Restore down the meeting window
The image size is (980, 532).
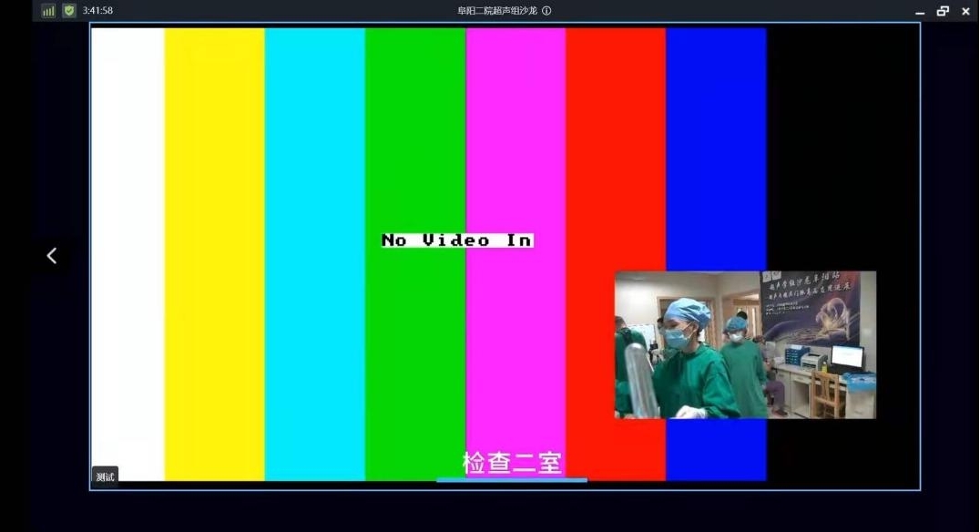[943, 11]
